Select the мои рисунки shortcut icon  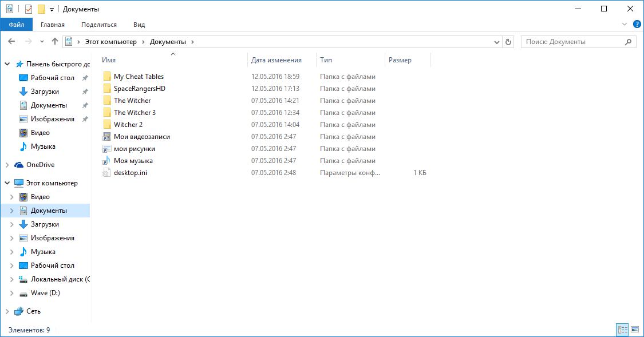(x=107, y=149)
